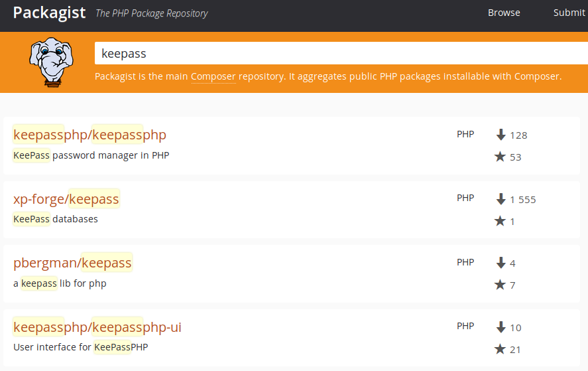Click download arrow icon for keepassphp/keepassphp
The width and height of the screenshot is (588, 371).
click(500, 135)
